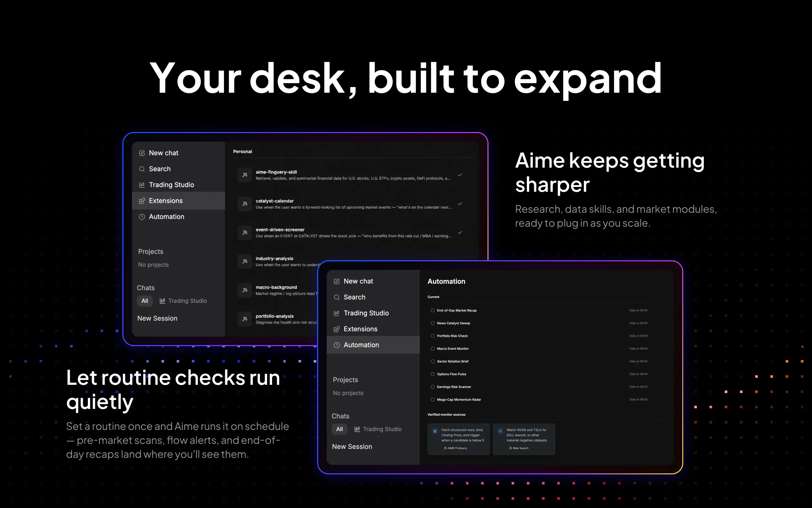Toggle checkmark for aime-finguery-skill
The height and width of the screenshot is (508, 812).
point(460,175)
